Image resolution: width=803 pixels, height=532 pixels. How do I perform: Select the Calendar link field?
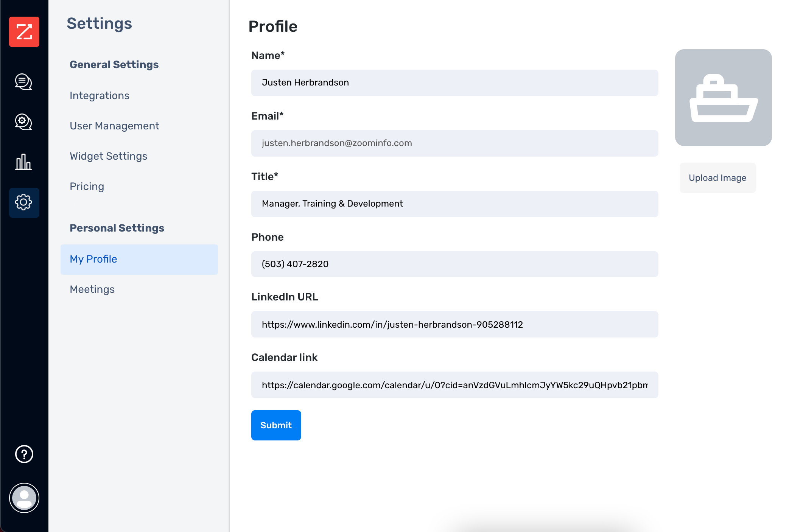[454, 385]
